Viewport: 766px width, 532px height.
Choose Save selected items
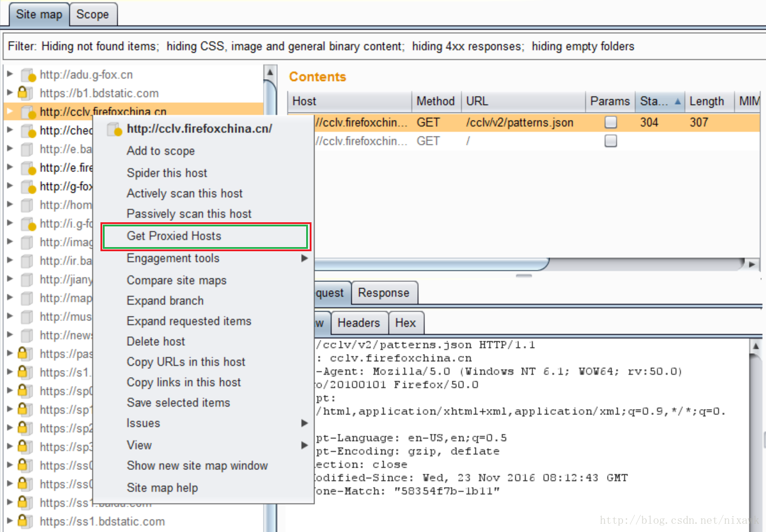click(178, 403)
